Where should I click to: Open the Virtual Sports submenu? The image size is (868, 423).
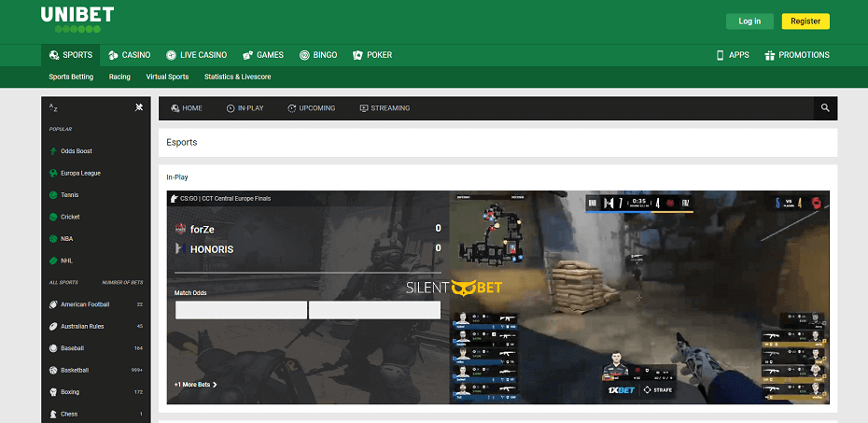point(167,77)
